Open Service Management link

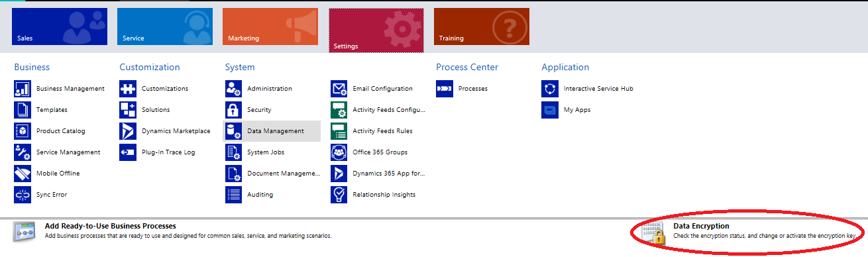(x=68, y=152)
